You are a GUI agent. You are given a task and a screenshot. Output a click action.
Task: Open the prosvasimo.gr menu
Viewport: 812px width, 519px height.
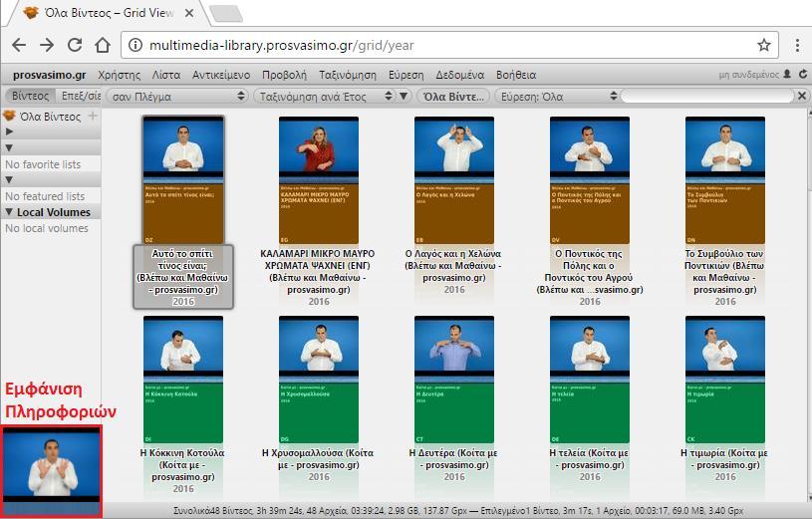49,75
